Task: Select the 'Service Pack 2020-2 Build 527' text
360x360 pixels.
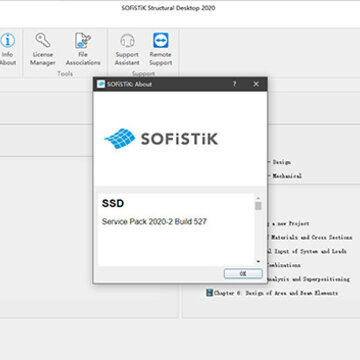Action: pyautogui.click(x=154, y=221)
